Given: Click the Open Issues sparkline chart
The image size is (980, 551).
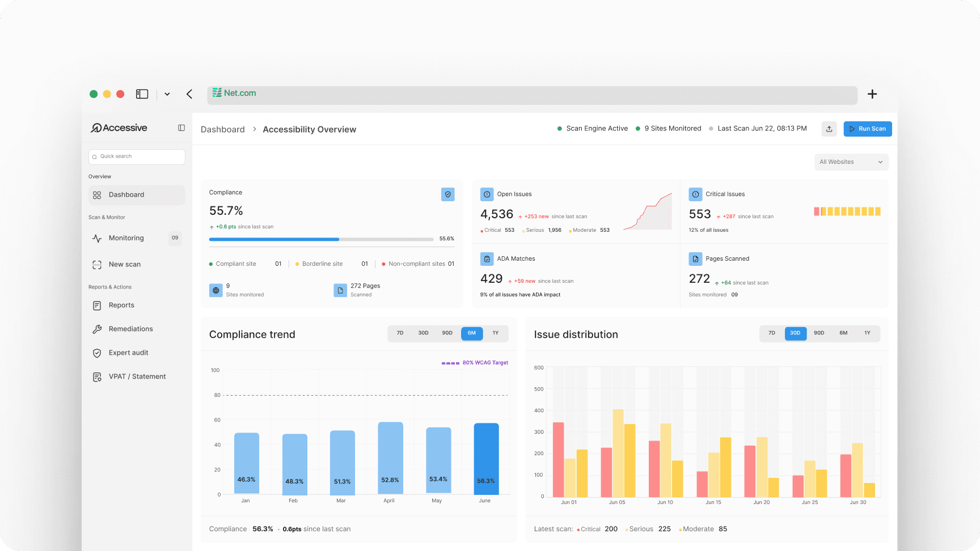Looking at the screenshot, I should 648,211.
